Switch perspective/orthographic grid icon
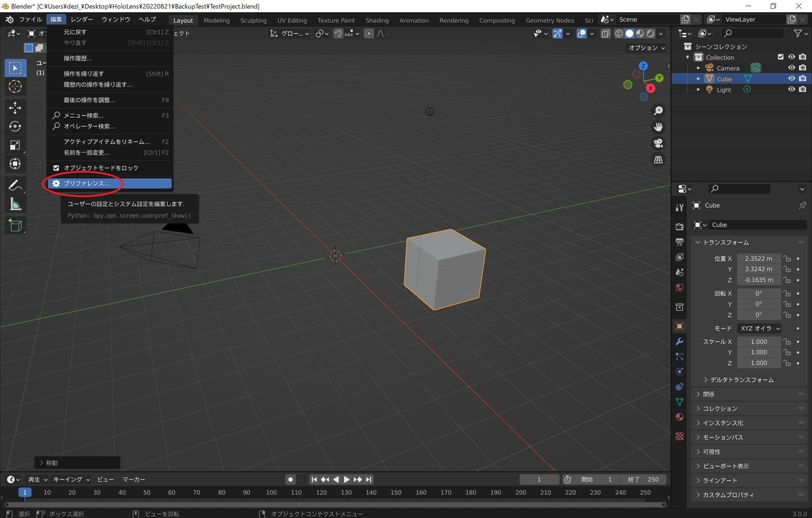812x518 pixels. [x=658, y=160]
